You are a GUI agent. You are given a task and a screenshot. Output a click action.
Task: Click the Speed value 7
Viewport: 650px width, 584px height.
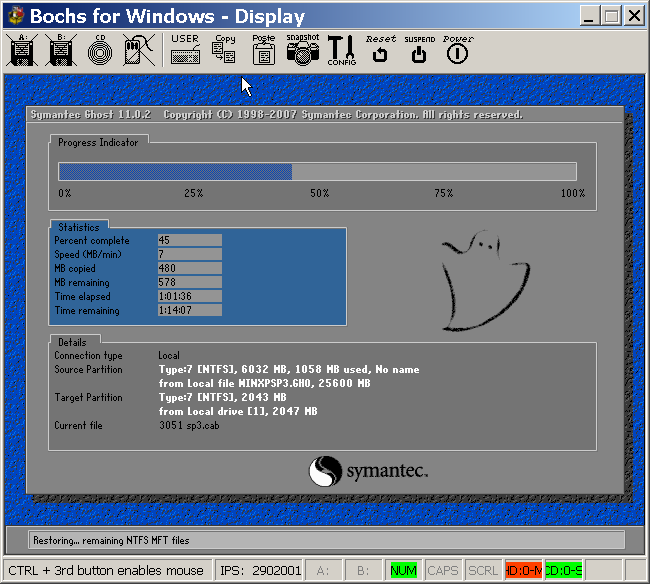(189, 254)
